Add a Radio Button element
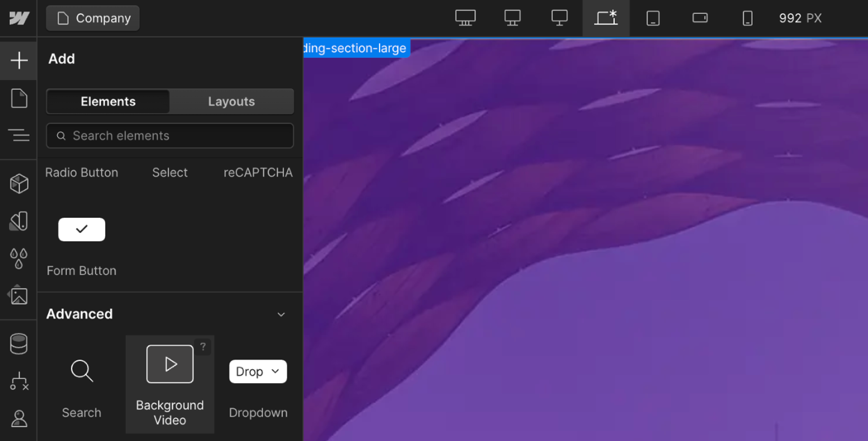This screenshot has height=441, width=868. [x=81, y=173]
